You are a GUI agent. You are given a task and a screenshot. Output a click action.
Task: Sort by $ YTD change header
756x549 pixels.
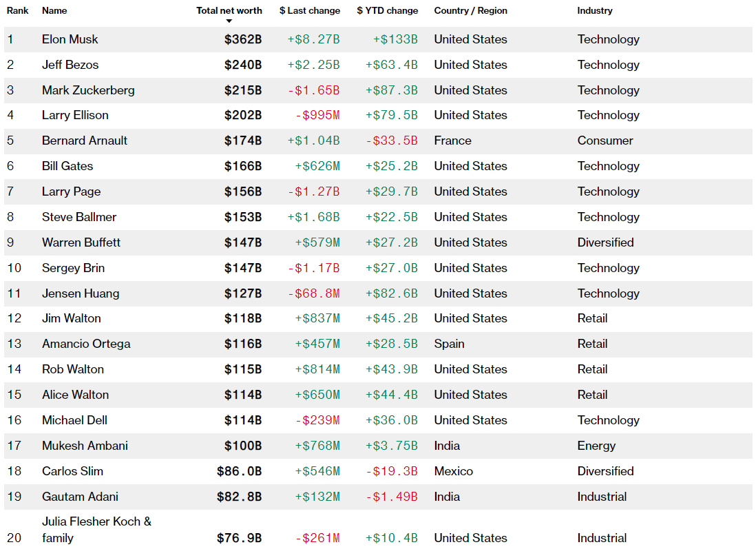388,11
